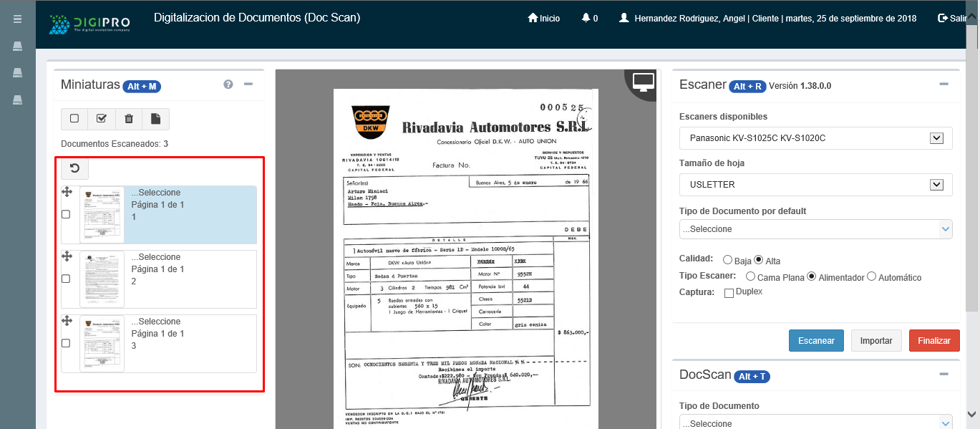980x429 pixels.
Task: Click the new document page icon
Action: click(x=156, y=119)
